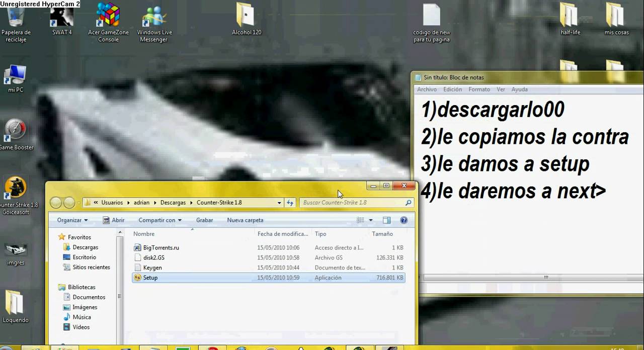Image resolution: width=644 pixels, height=350 pixels.
Task: Select the disk2.GS file
Action: click(268, 257)
